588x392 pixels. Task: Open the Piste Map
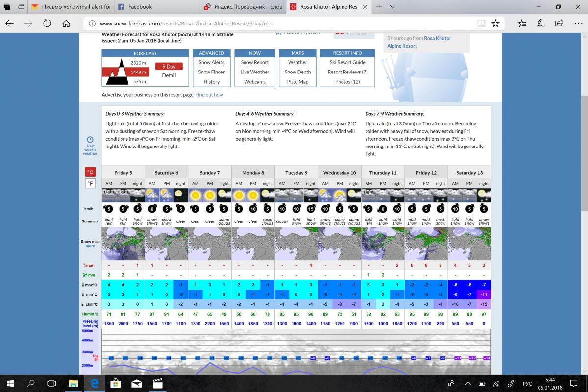click(297, 82)
